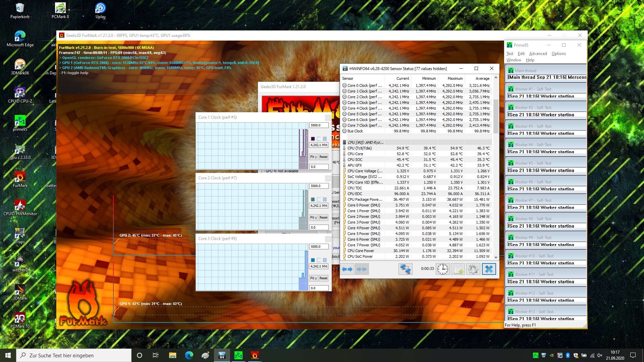
Task: Switch to Prime95 taskbar button
Action: (238, 355)
